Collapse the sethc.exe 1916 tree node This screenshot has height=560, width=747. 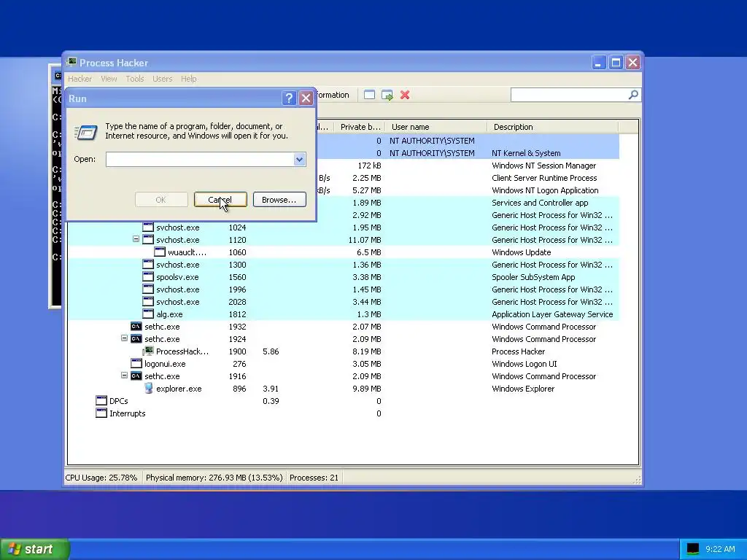coord(124,376)
